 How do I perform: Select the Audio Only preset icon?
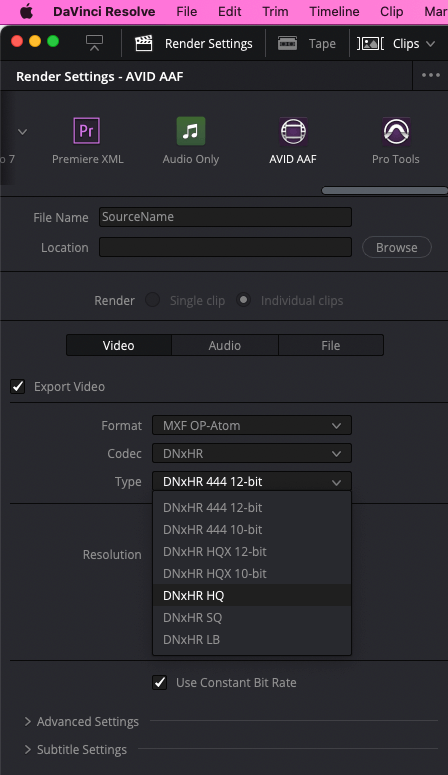coord(191,130)
